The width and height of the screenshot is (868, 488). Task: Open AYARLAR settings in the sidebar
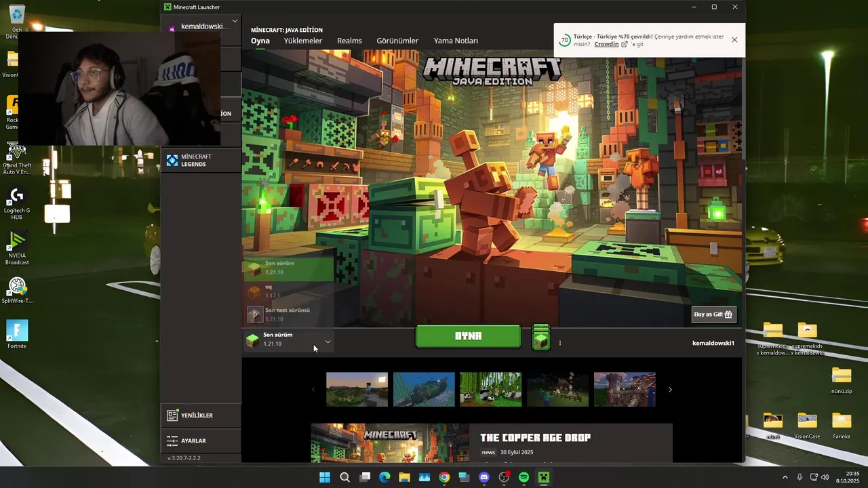201,441
